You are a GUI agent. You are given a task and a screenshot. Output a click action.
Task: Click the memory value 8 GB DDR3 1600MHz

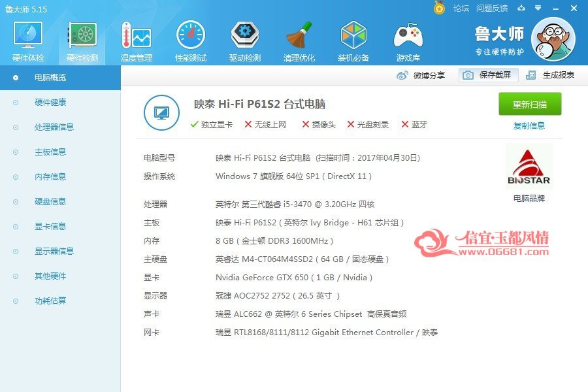[274, 241]
